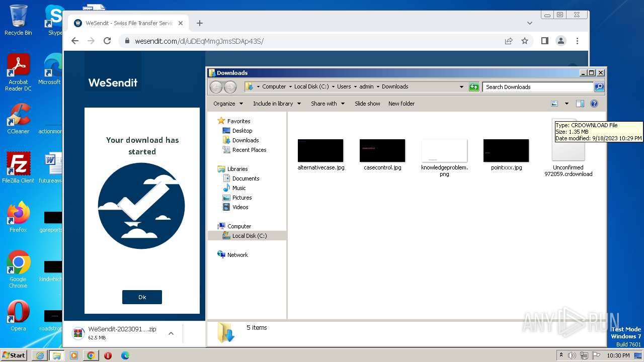
Task: Open Explorer help icon
Action: 594,104
